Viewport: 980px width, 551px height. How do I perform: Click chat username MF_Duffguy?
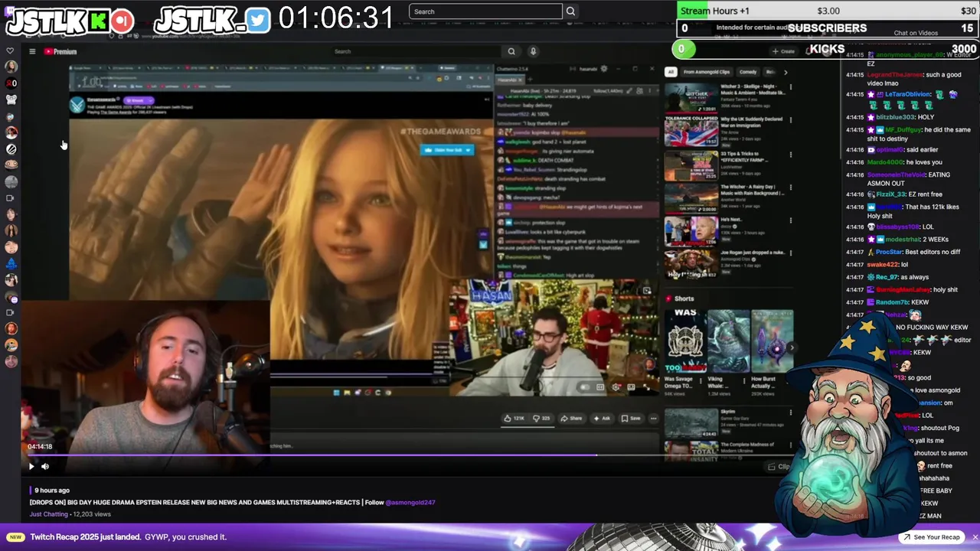point(903,130)
